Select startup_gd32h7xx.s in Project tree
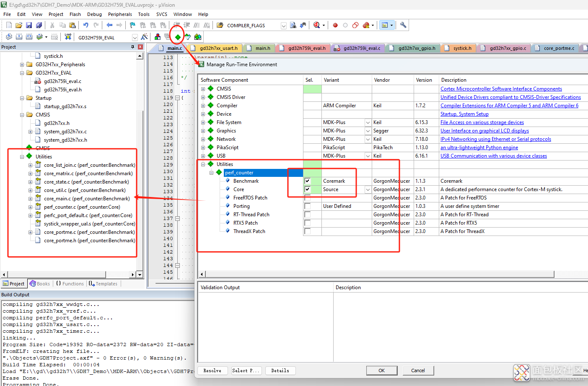 65,106
